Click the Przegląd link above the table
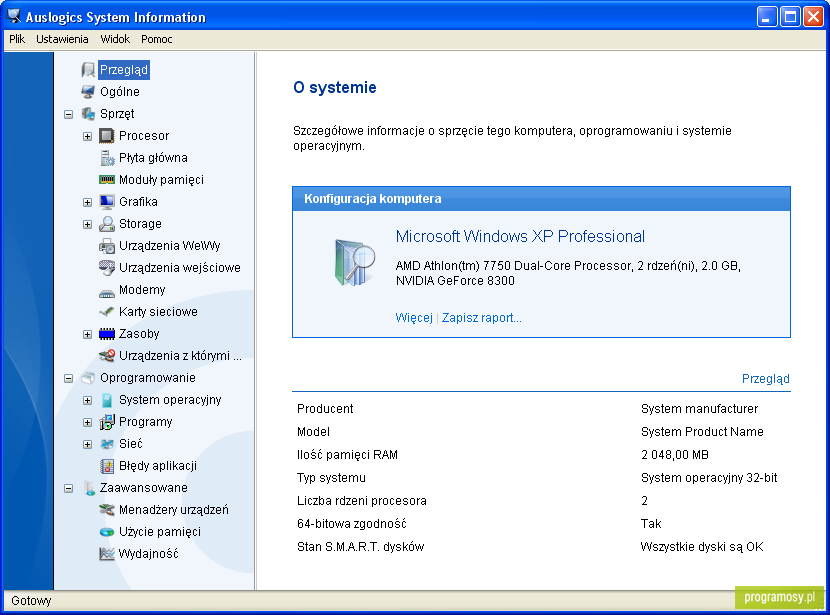Viewport: 830px width, 615px height. tap(765, 379)
